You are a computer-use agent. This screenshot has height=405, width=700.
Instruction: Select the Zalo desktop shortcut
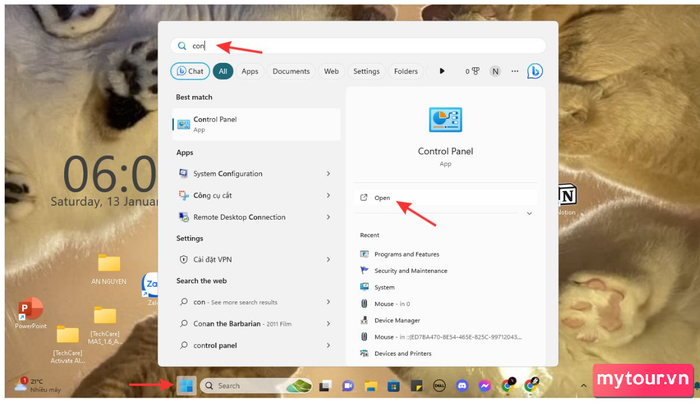pyautogui.click(x=150, y=288)
